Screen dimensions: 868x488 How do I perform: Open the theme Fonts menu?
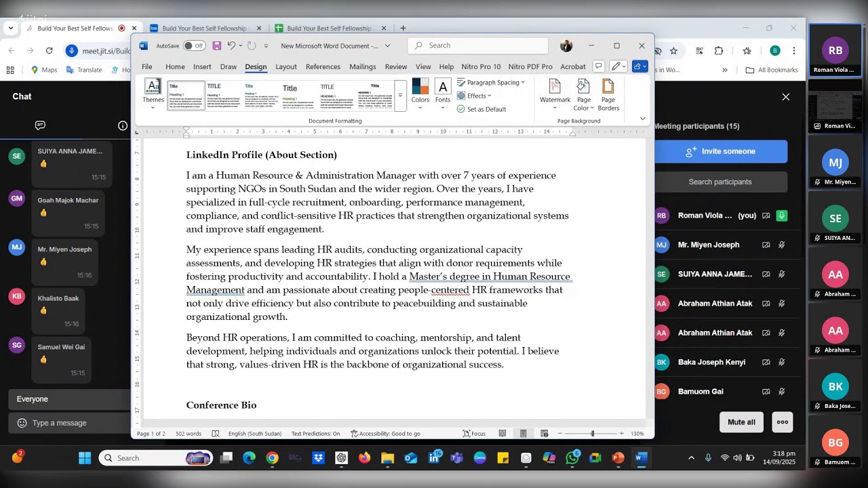[443, 94]
